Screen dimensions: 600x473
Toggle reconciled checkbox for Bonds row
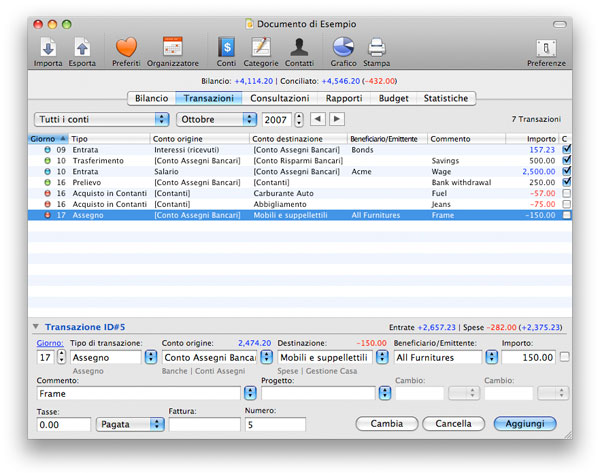click(x=567, y=149)
